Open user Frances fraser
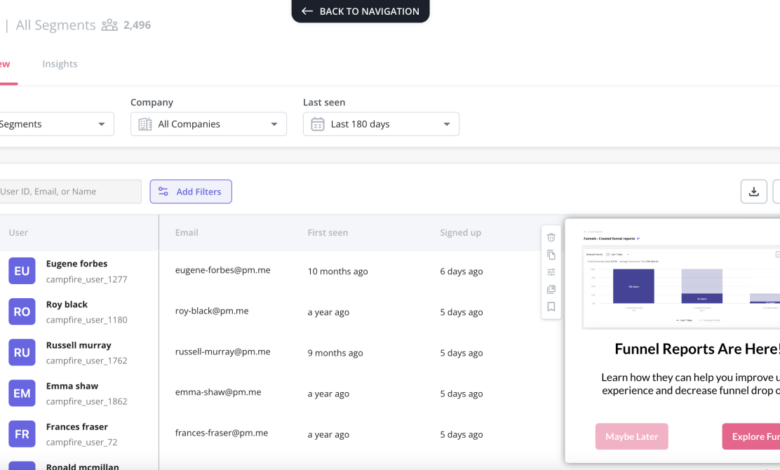 coord(77,427)
